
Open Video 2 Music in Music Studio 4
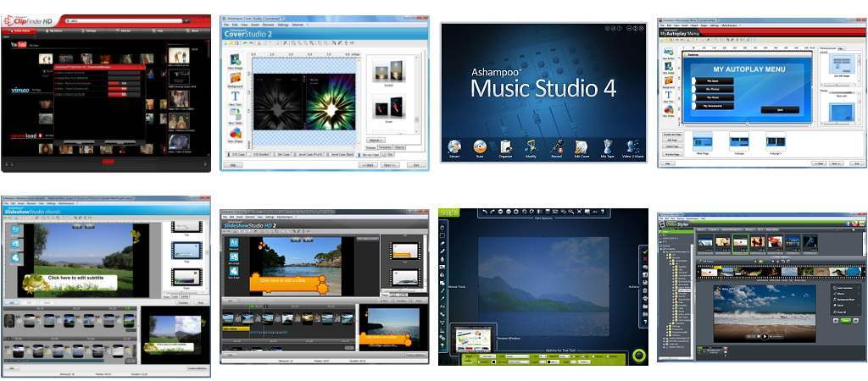633,148
